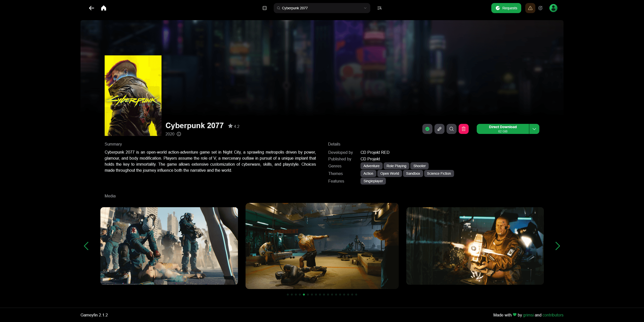Image resolution: width=644 pixels, height=322 pixels.
Task: Click the match metadata magnifier icon
Action: click(x=452, y=129)
